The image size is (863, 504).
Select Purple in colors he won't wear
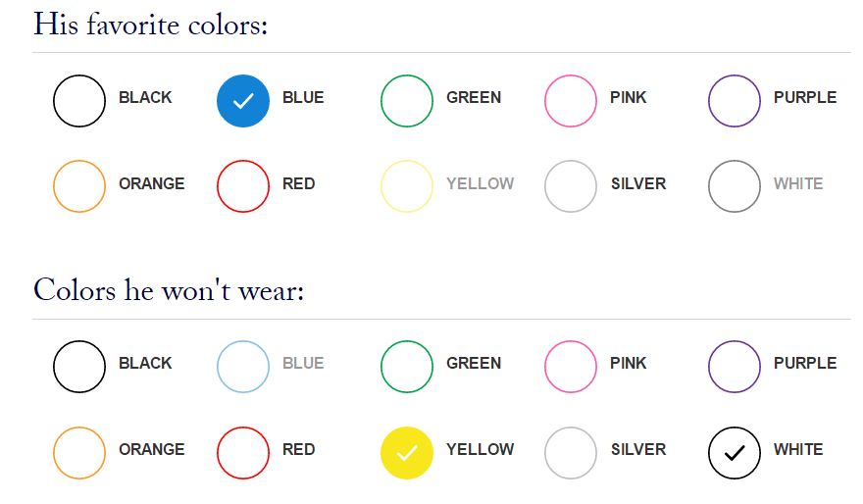coord(735,367)
